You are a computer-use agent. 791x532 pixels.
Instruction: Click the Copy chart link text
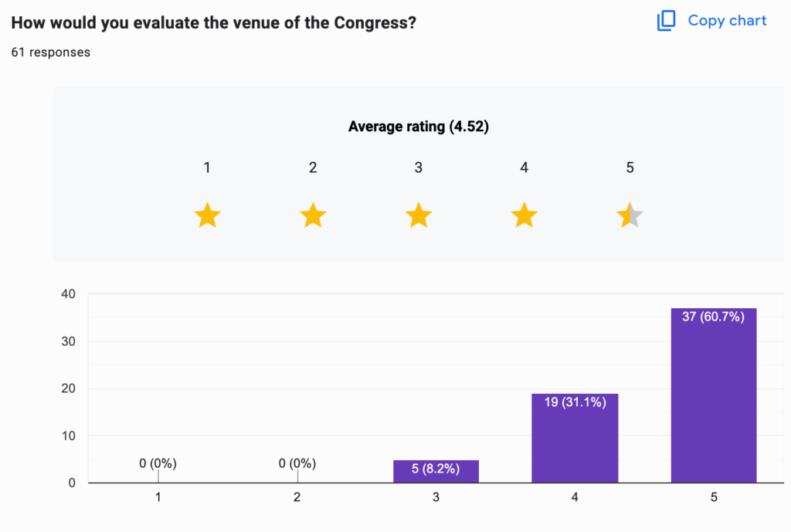[727, 21]
